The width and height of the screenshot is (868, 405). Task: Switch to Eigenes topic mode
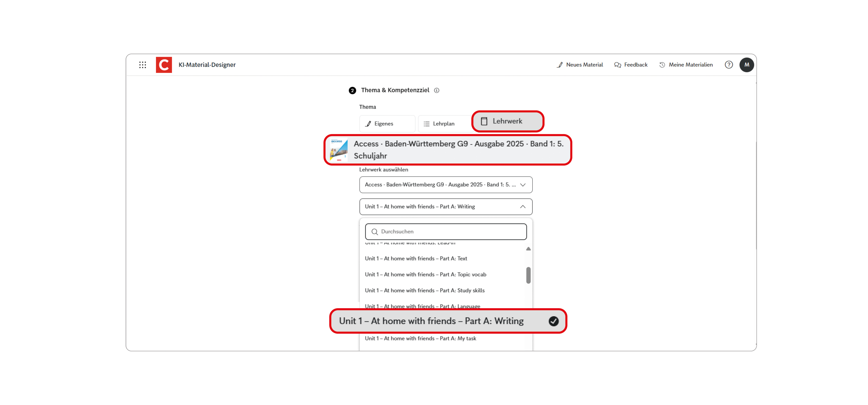pos(387,124)
